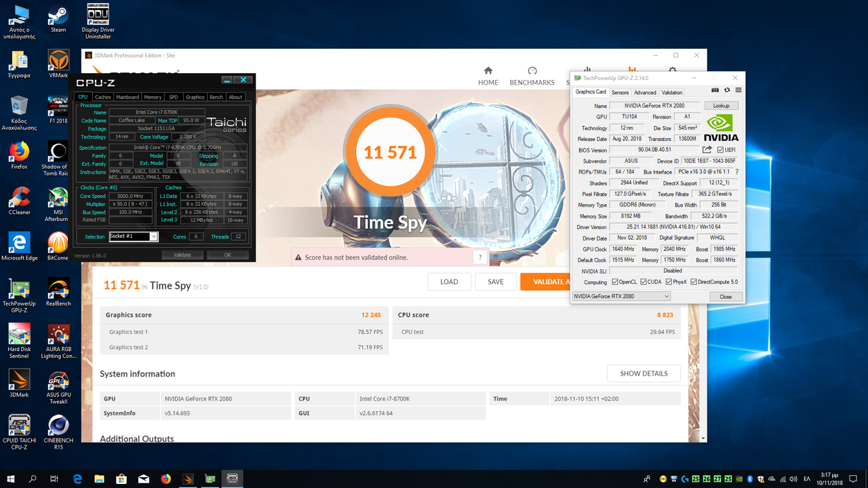The height and width of the screenshot is (488, 868).
Task: Click SHOW DETAILS under System information
Action: click(x=644, y=373)
